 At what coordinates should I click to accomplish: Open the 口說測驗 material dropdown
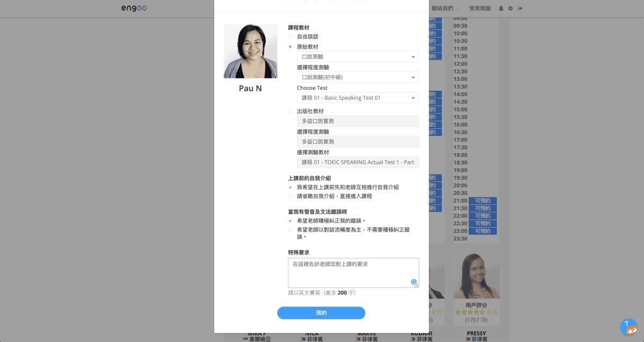[x=358, y=57]
